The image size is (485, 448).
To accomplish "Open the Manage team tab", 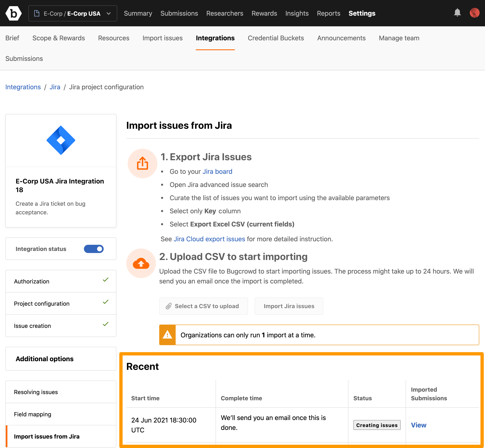I will 399,38.
